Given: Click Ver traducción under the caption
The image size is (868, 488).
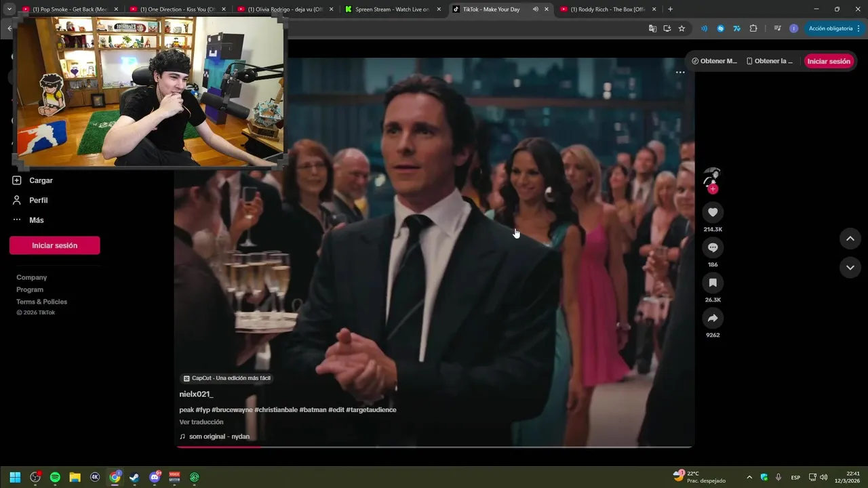Looking at the screenshot, I should (201, 422).
